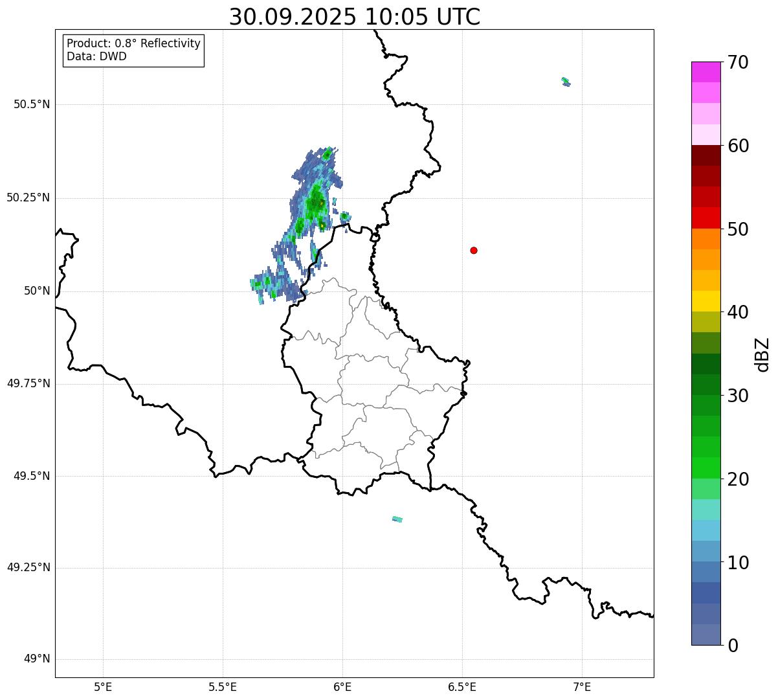Click the 50.5°N latitude label
The height and width of the screenshot is (700, 778).
coord(32,104)
